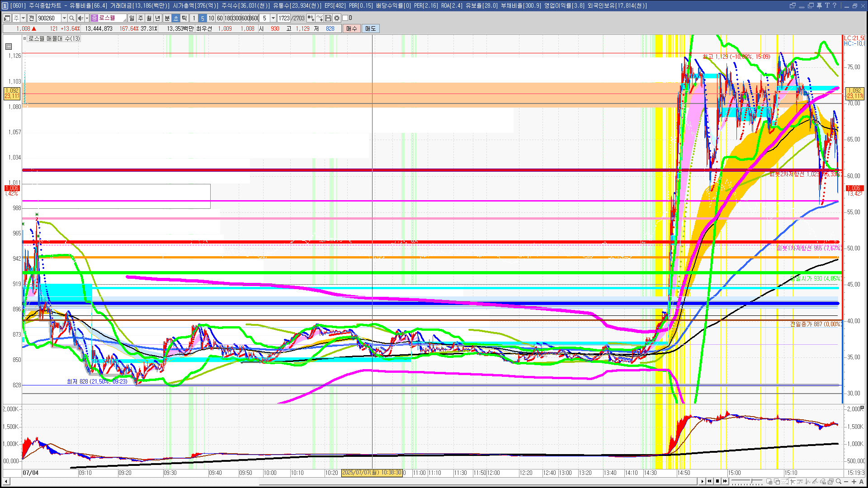Click the speaker sound alert icon

[x=80, y=18]
